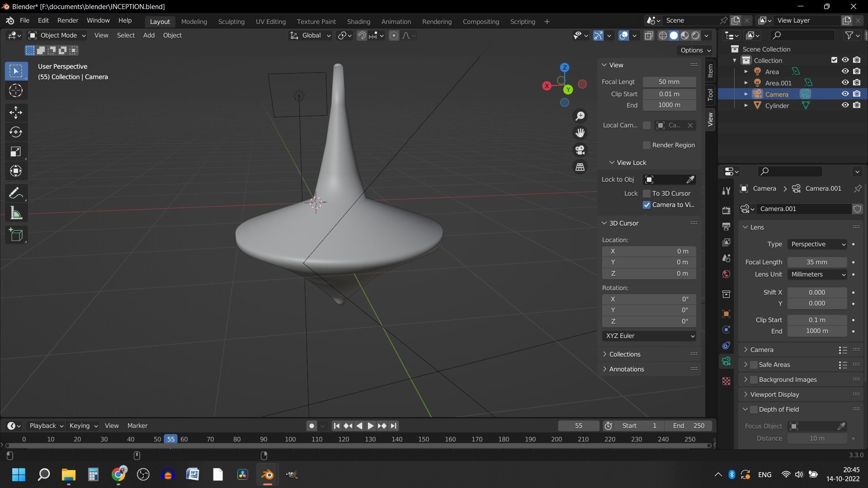Click the current frame field showing 55

579,426
